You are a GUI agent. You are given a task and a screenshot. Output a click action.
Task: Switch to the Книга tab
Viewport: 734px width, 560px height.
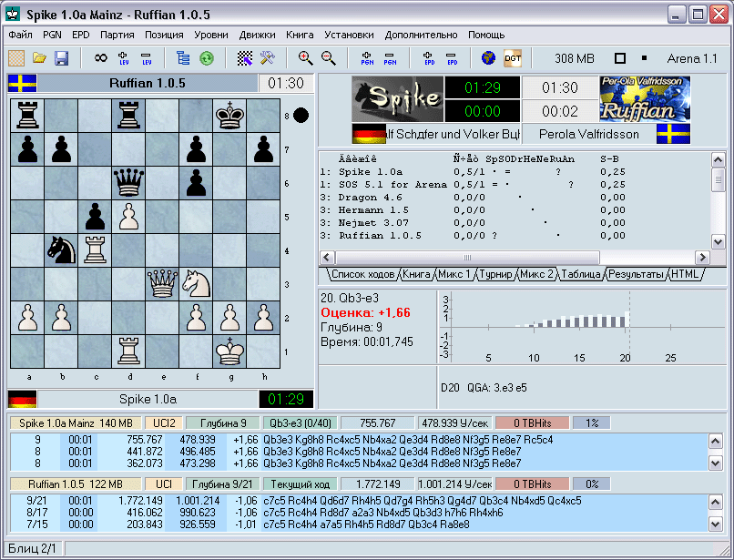[x=416, y=274]
